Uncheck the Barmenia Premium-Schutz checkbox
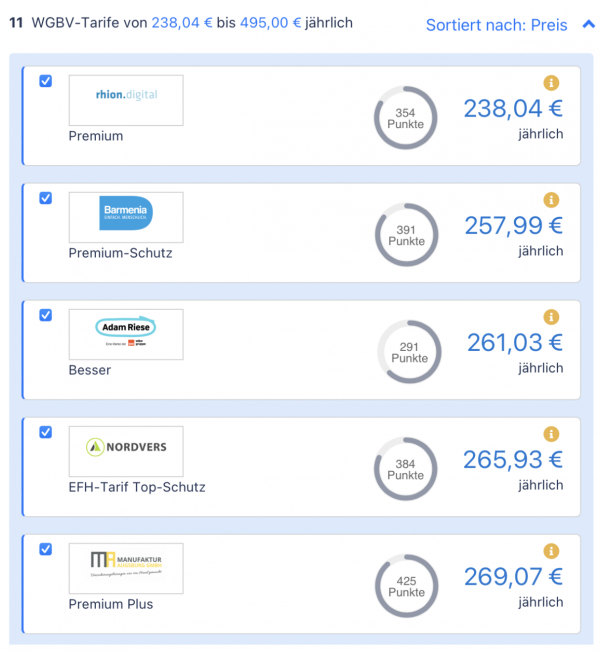600x651 pixels. point(46,198)
